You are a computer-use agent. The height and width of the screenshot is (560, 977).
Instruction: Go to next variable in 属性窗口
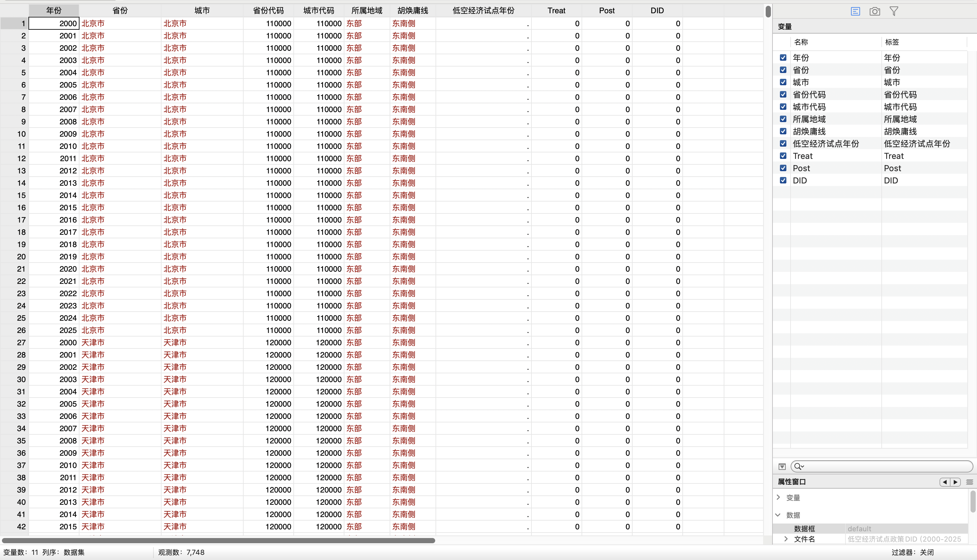955,482
